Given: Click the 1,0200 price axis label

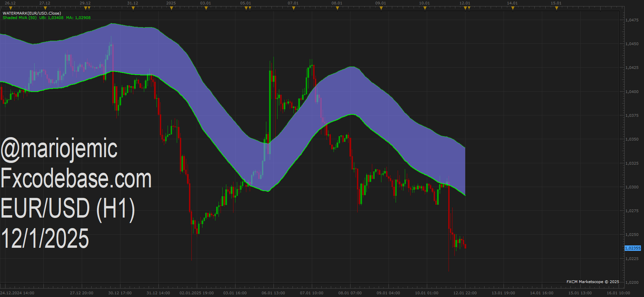Looking at the screenshot, I should (x=632, y=282).
